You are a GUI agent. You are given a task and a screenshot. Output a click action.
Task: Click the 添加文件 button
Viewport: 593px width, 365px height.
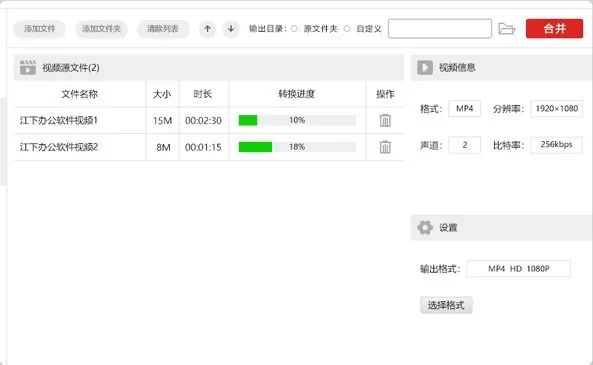tap(39, 29)
